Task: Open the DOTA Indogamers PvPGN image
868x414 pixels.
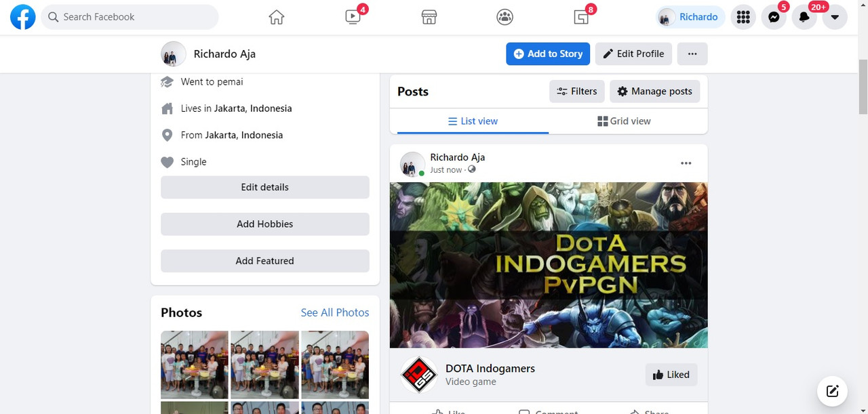Action: click(549, 265)
